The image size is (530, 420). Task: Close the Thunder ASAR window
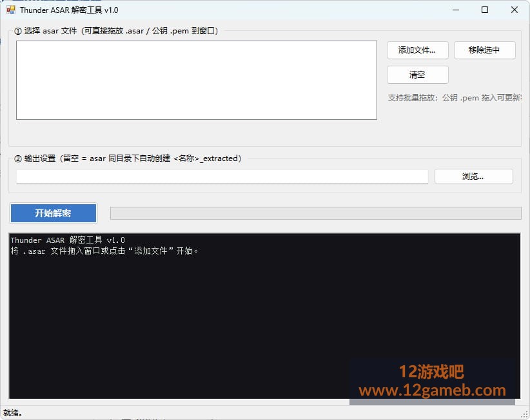pyautogui.click(x=514, y=10)
